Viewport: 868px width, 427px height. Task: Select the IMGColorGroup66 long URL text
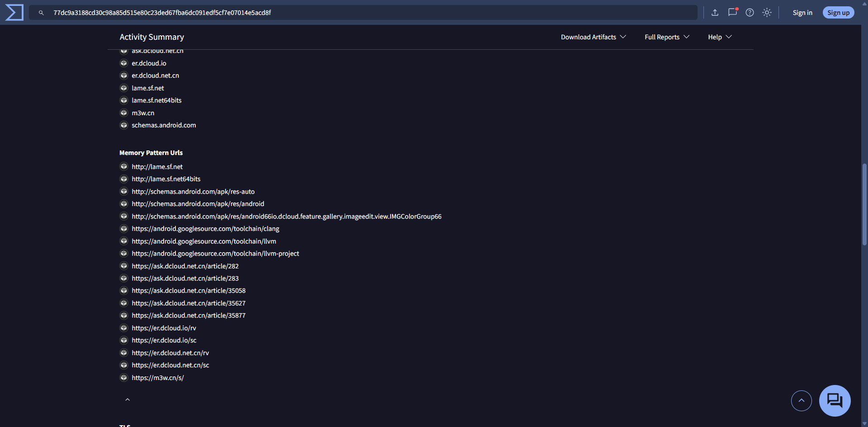(x=287, y=216)
